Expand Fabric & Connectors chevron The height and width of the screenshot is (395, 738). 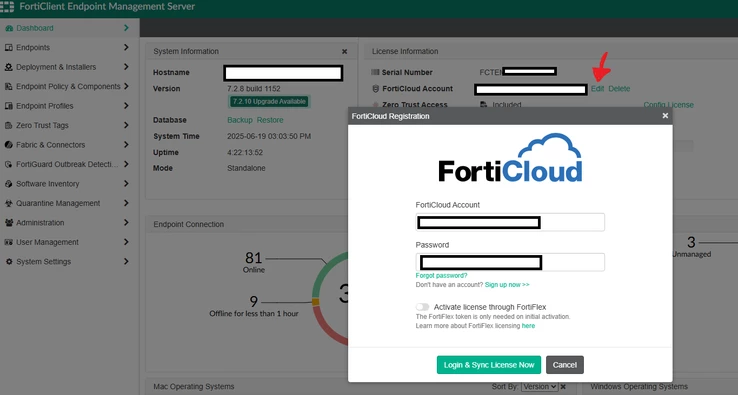[x=126, y=145]
